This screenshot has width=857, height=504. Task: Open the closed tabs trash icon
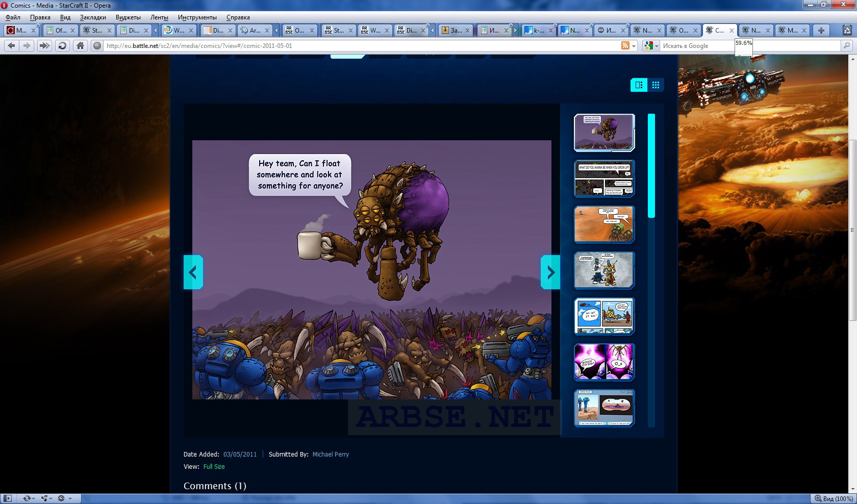[x=847, y=30]
